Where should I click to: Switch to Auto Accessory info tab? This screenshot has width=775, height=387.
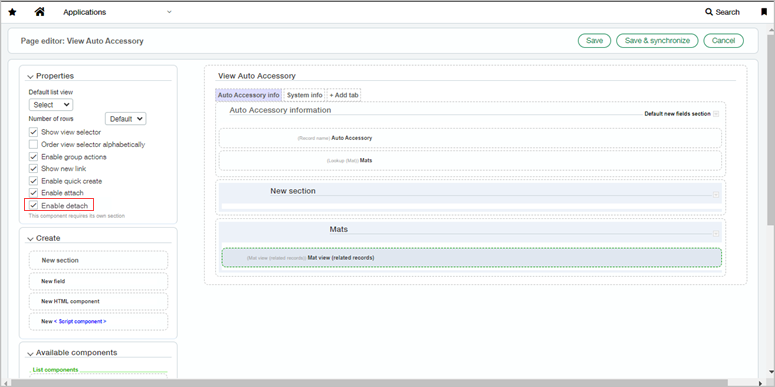[249, 95]
